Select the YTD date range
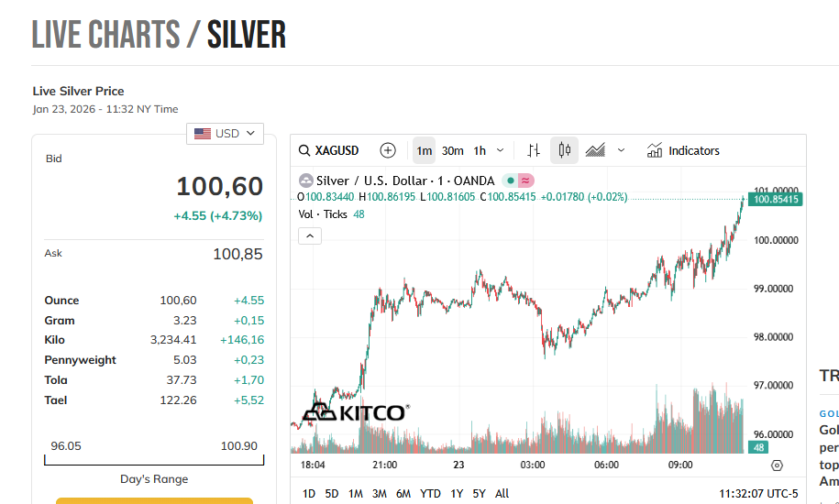 (430, 494)
